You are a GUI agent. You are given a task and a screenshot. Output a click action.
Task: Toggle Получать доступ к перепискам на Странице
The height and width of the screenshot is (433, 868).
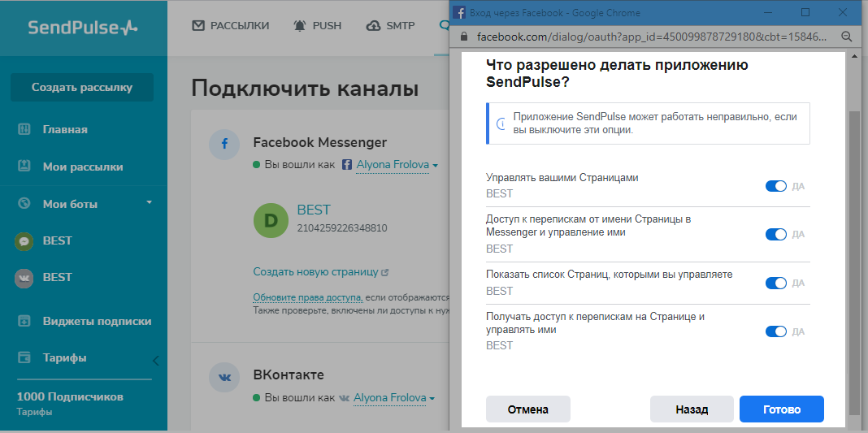775,331
